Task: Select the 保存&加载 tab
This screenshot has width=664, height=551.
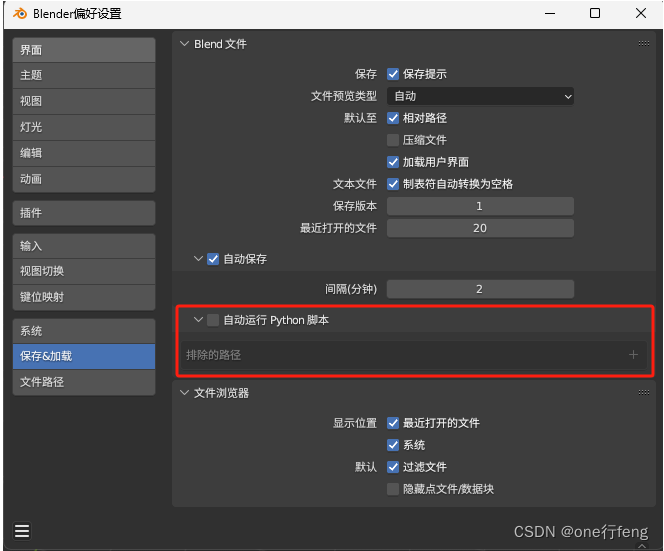Action: click(84, 356)
